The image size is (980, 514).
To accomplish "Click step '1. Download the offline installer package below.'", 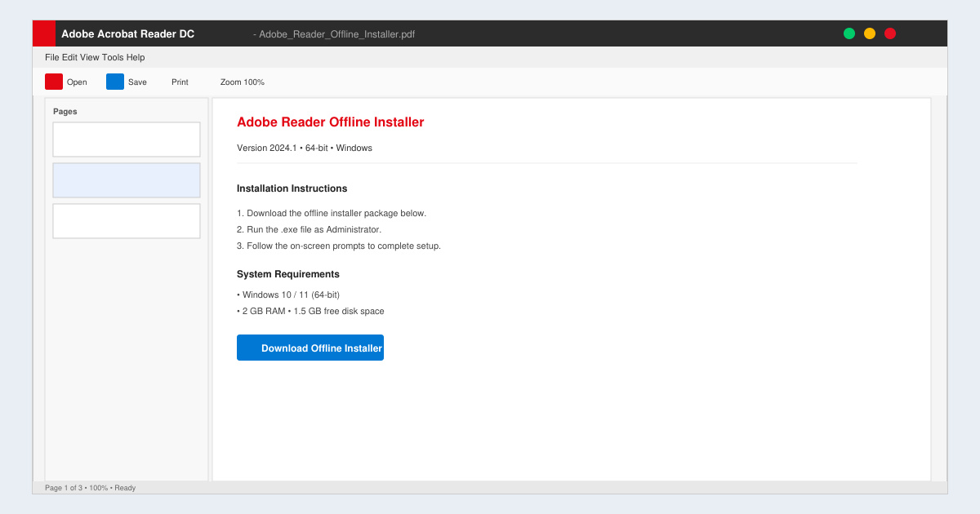I will (332, 213).
